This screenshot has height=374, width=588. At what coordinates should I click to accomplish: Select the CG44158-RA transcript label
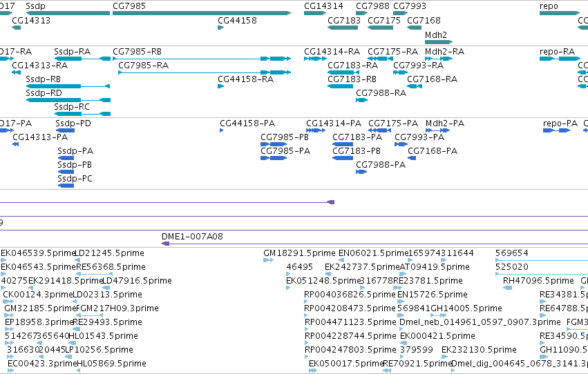click(245, 79)
